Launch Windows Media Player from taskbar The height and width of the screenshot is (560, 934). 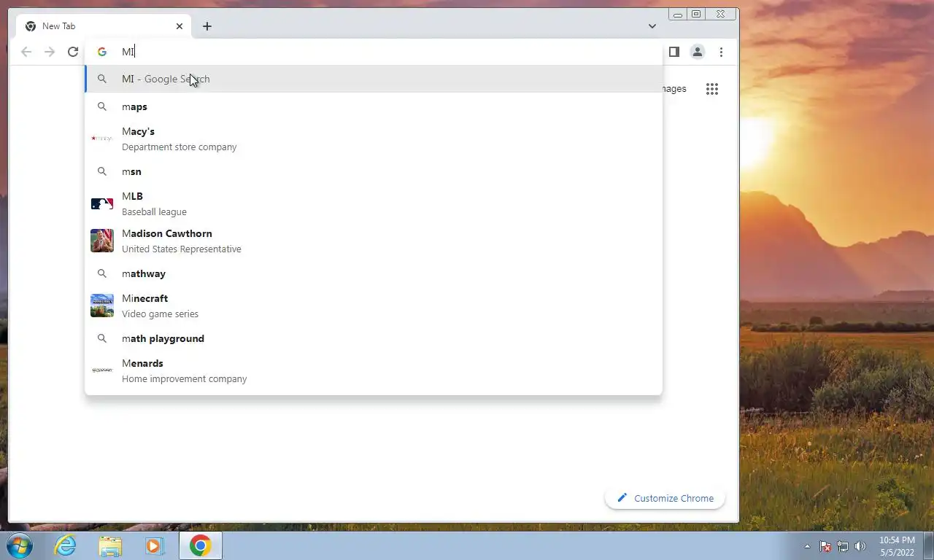click(154, 545)
